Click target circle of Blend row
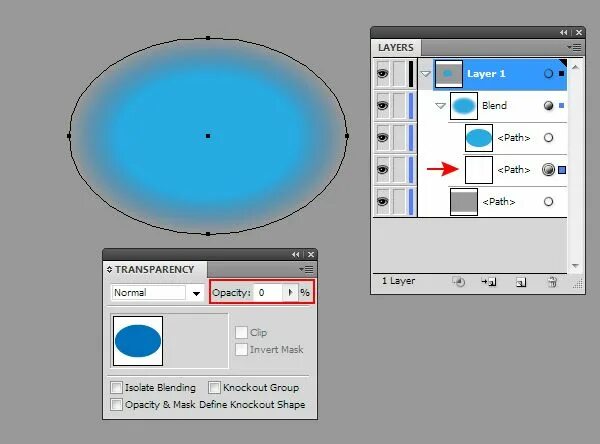 pyautogui.click(x=548, y=106)
